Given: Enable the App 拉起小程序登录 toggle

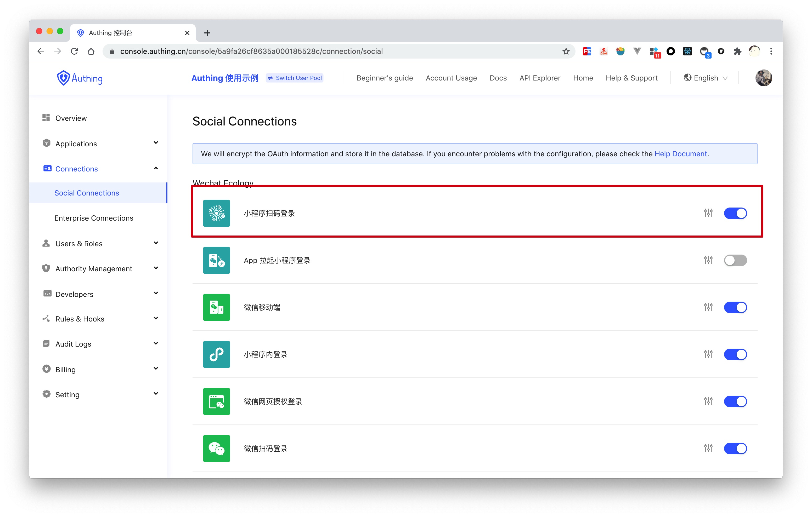Looking at the screenshot, I should [x=735, y=260].
